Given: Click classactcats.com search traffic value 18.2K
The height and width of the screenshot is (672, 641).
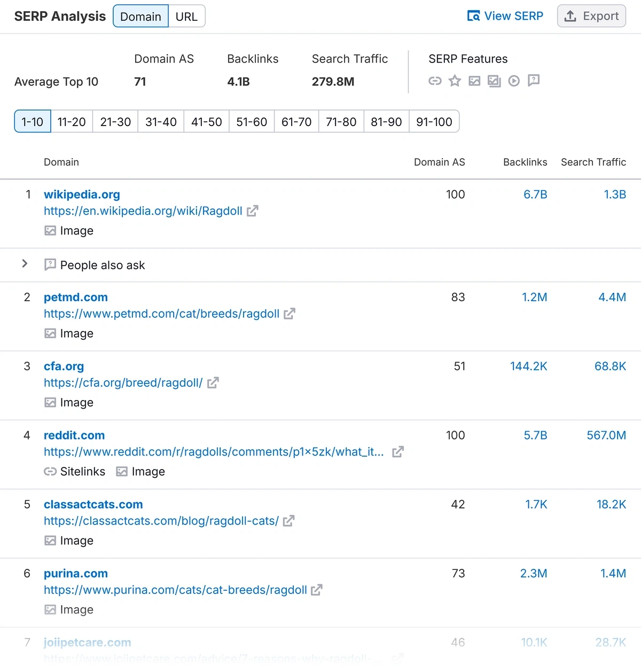Looking at the screenshot, I should pyautogui.click(x=612, y=504).
